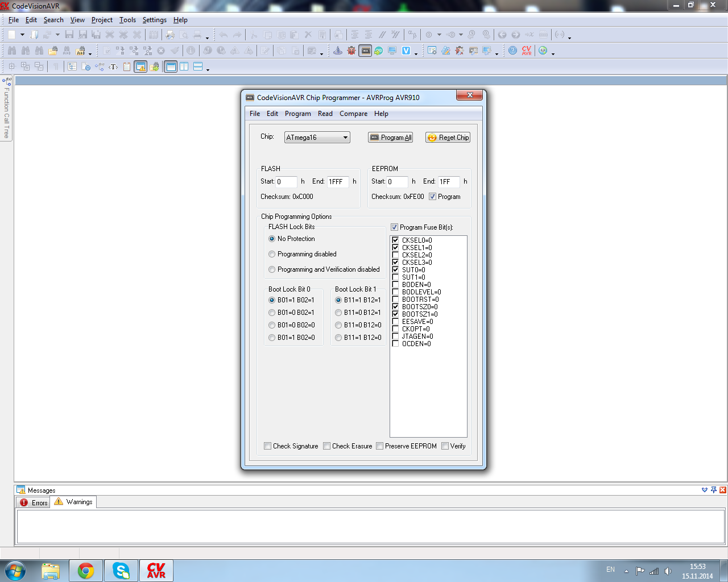Screen dimensions: 728x582
Task: Click the green arrow icon beside Chip Programmer
Action: coord(378,51)
